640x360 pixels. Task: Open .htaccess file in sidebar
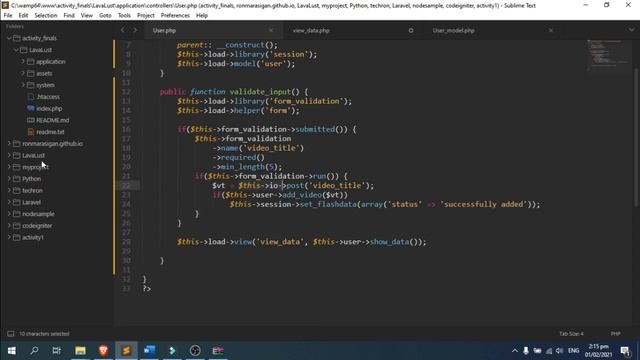(48, 97)
